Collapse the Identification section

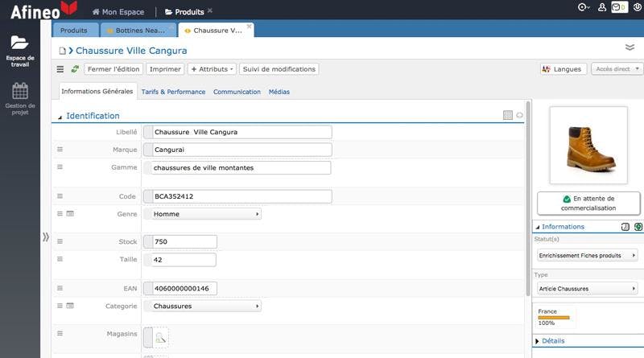pos(60,117)
